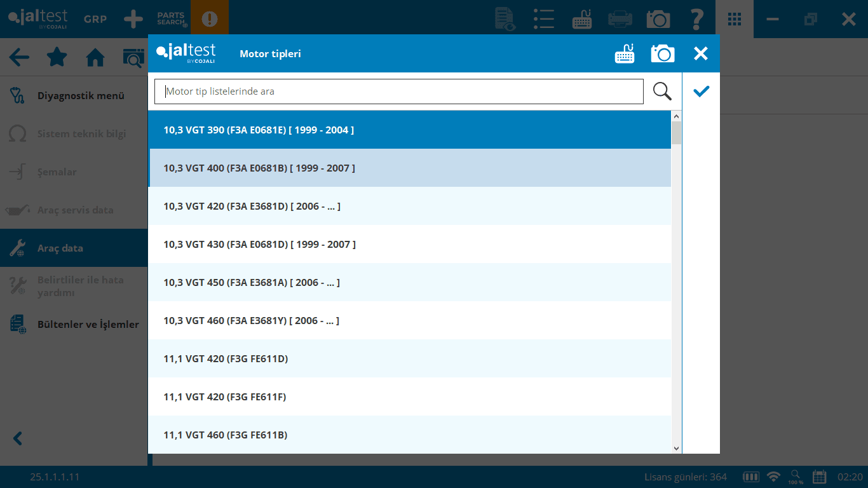Take screenshot with dialog camera icon

662,54
